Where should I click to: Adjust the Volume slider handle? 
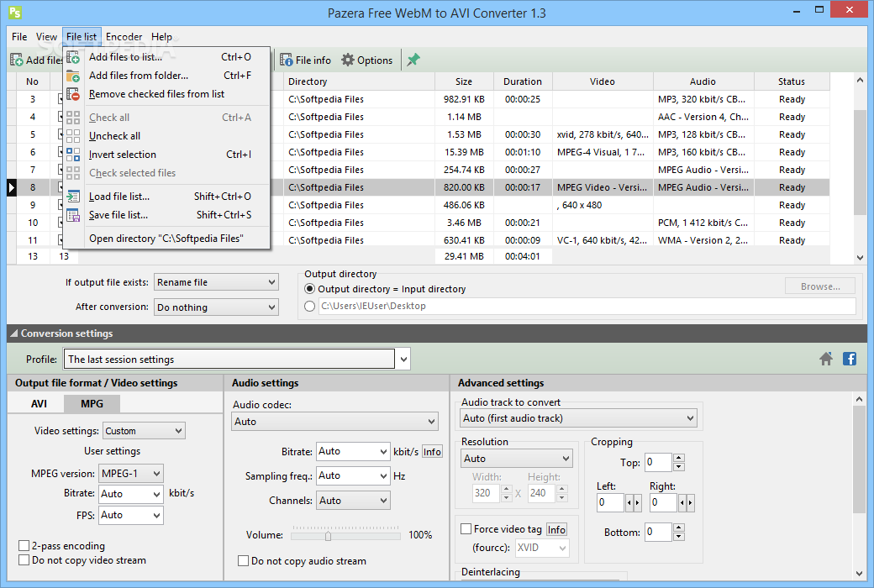(328, 536)
